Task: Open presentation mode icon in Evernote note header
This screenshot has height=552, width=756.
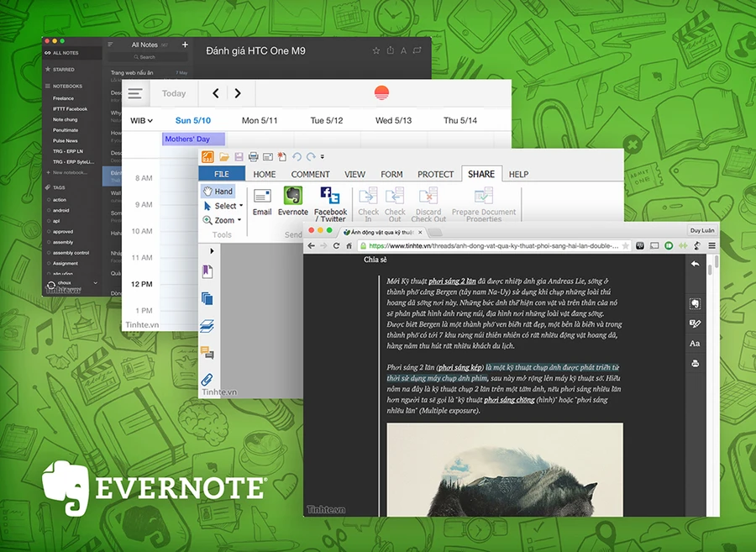Action: pyautogui.click(x=417, y=50)
